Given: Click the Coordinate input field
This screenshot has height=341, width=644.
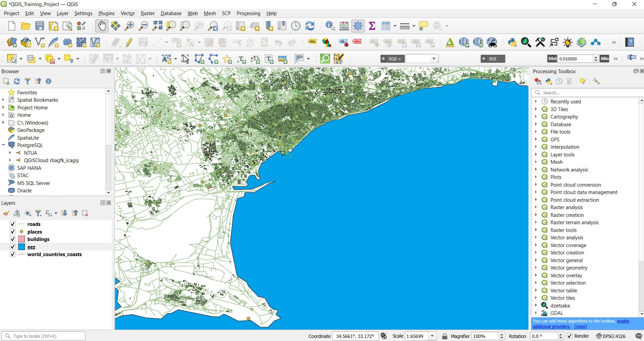Looking at the screenshot, I should point(355,336).
